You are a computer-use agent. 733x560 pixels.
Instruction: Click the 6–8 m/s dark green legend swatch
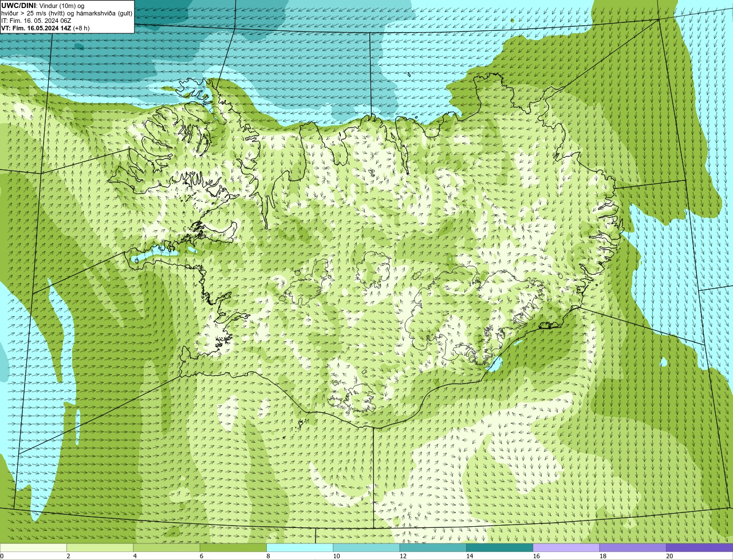pyautogui.click(x=233, y=547)
